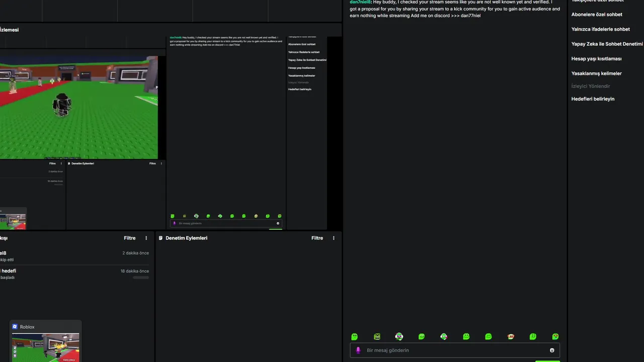Click the Roblox window thumbnail preview
The image size is (644, 362).
point(45,347)
